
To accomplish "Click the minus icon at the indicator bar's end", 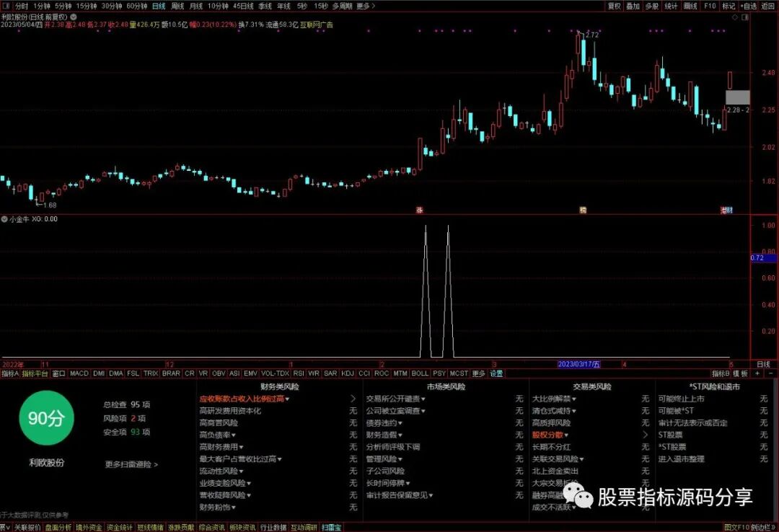I will 770,373.
